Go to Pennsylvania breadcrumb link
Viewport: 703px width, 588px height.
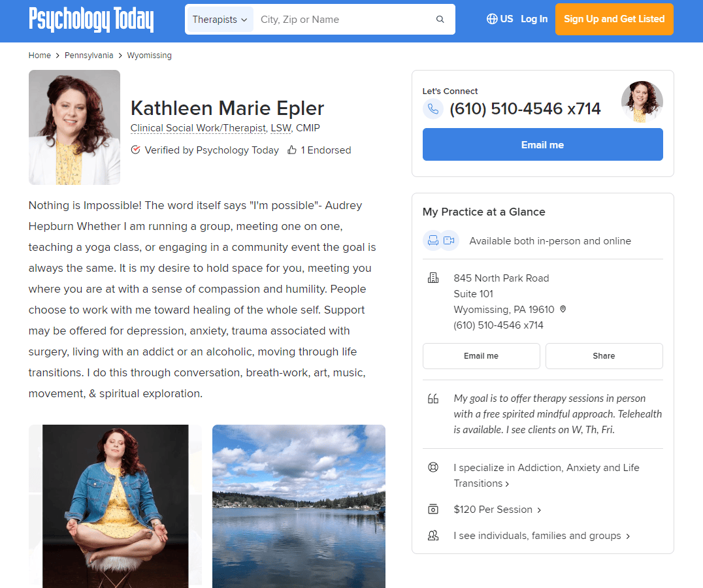pos(89,55)
